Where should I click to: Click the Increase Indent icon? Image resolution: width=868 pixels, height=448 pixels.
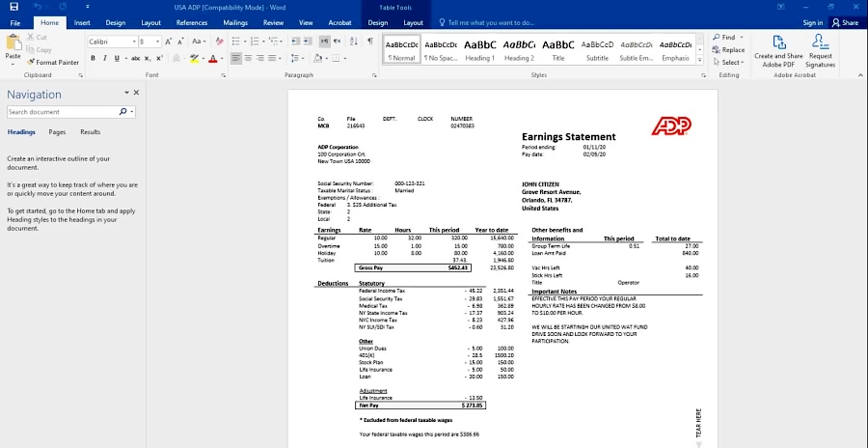(x=308, y=42)
